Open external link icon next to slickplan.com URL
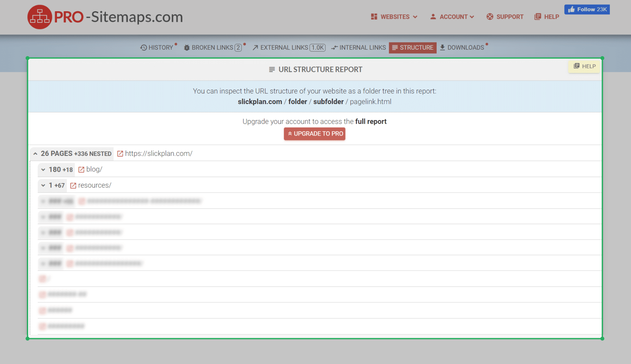This screenshot has width=631, height=364. [120, 154]
